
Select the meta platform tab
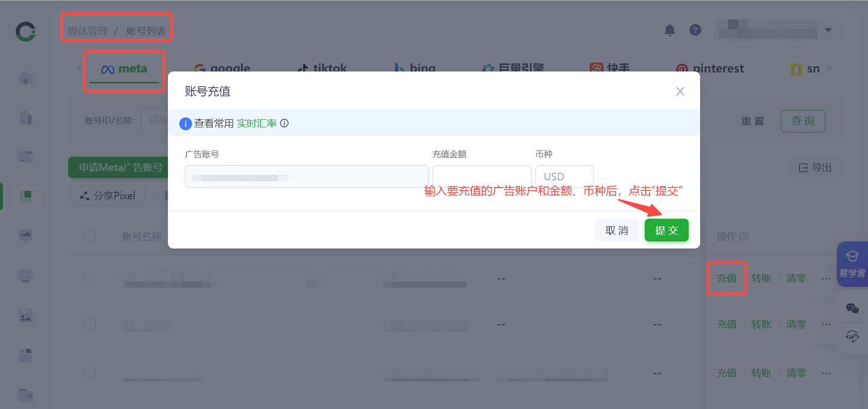(x=124, y=69)
